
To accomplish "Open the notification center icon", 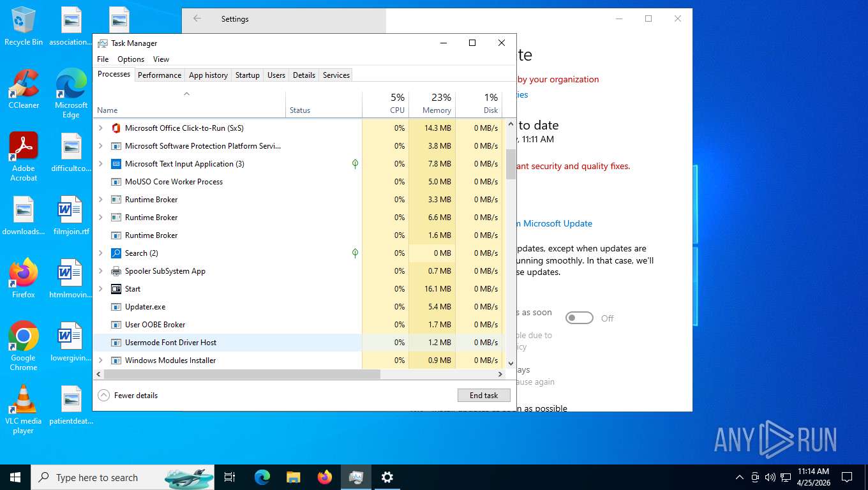I will (847, 477).
